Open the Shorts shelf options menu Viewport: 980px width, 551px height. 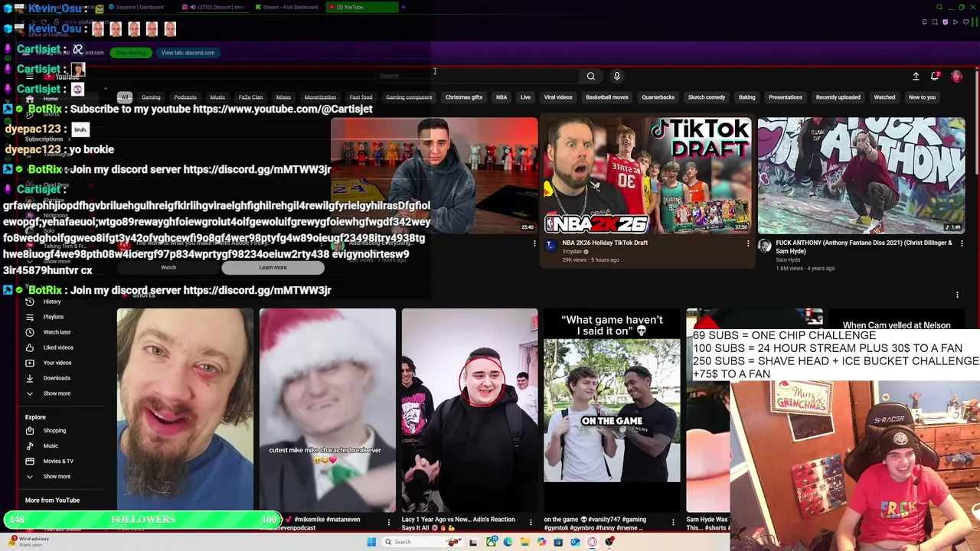tap(957, 295)
